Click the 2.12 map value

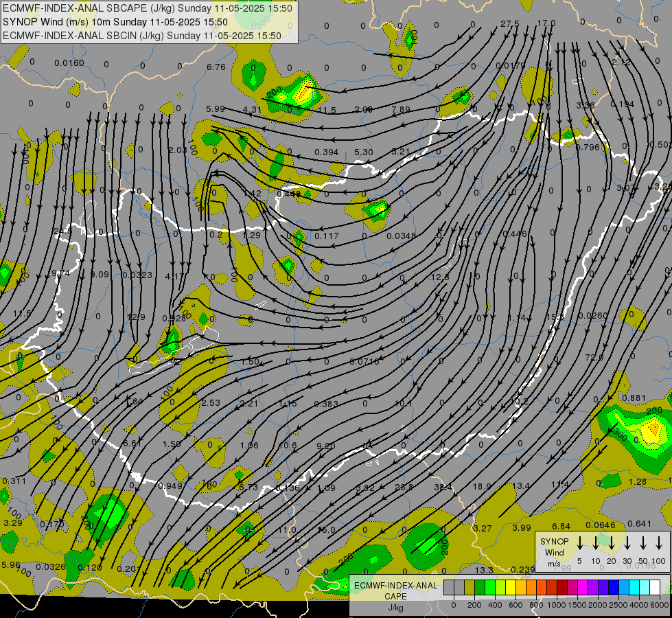[x=621, y=62]
